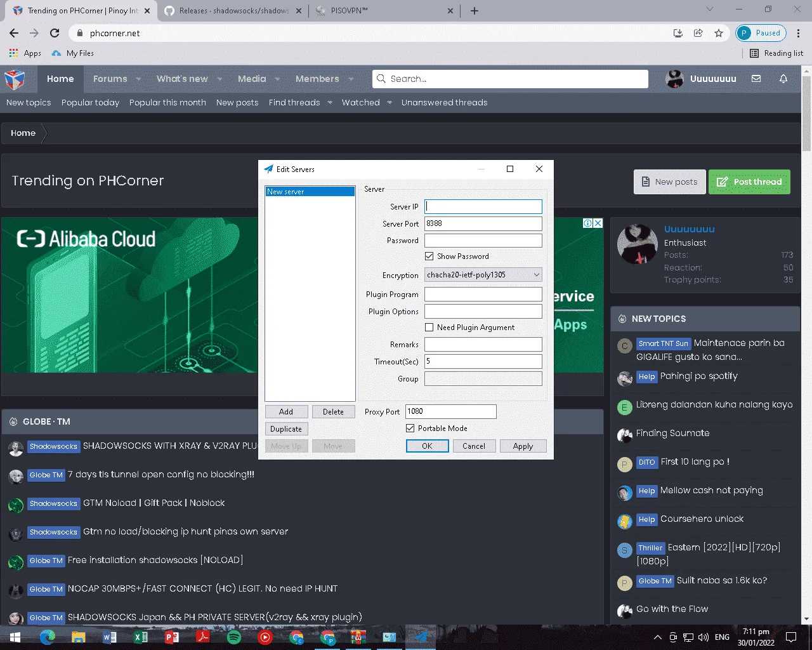This screenshot has height=650, width=812.
Task: Enable the Need Plugin Argument checkbox
Action: point(429,327)
